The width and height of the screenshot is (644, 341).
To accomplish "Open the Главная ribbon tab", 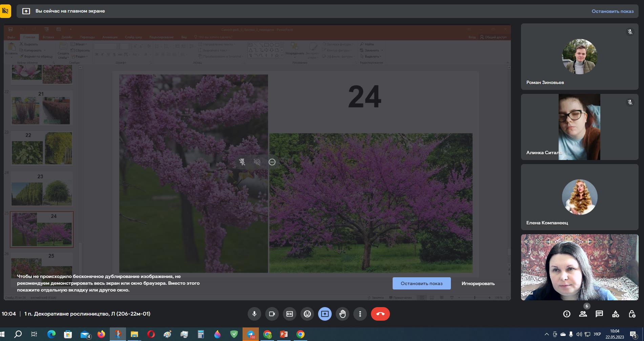I will [29, 37].
